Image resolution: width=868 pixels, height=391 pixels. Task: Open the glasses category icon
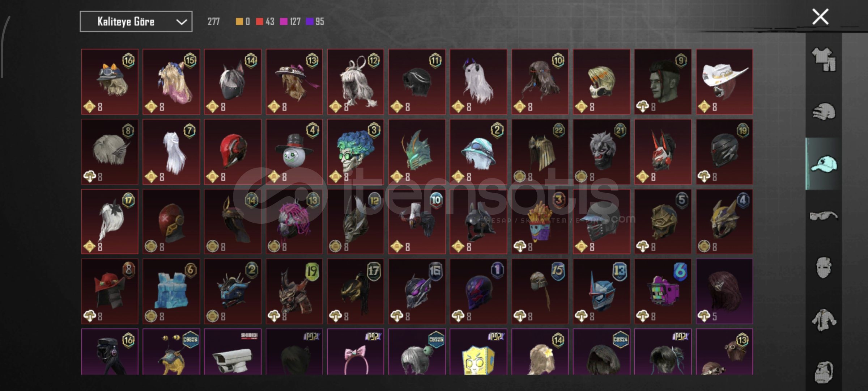point(824,216)
